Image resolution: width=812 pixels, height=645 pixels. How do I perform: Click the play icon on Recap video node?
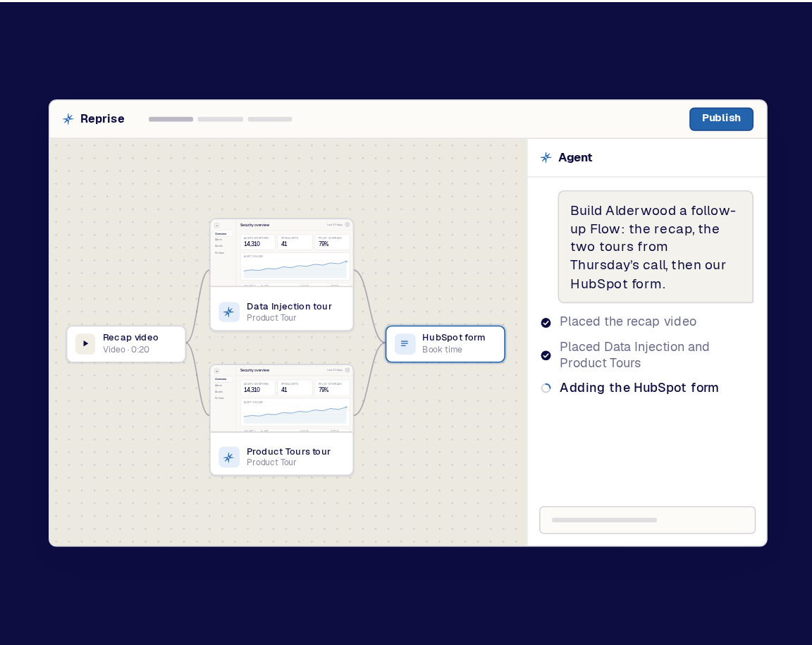[x=85, y=343]
